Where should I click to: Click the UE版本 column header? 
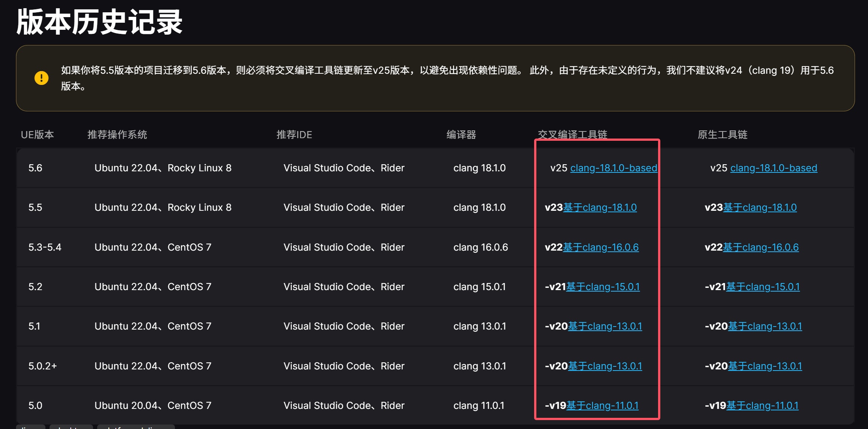point(38,135)
